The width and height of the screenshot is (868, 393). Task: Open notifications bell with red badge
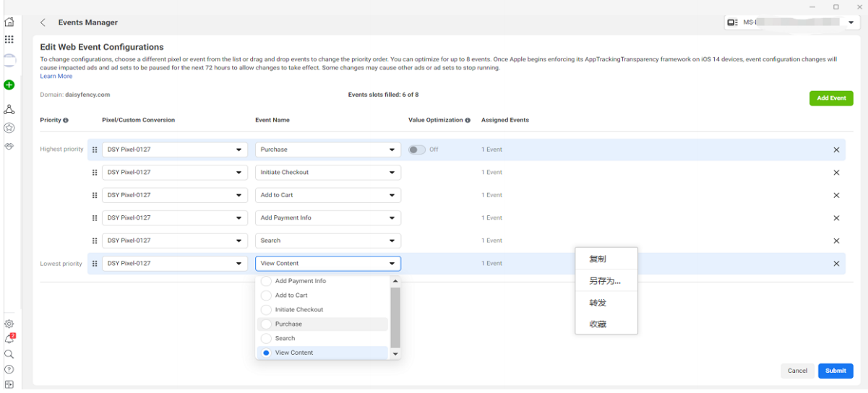coord(9,339)
